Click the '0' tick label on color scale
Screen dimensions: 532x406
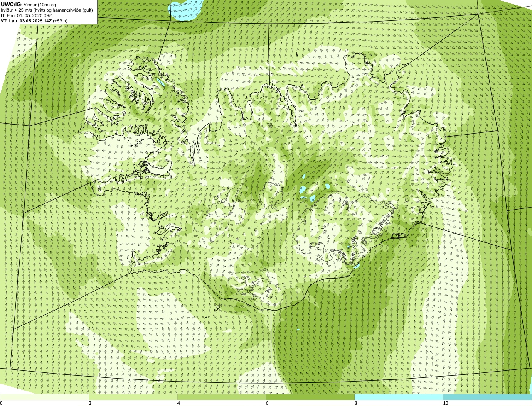1,403
